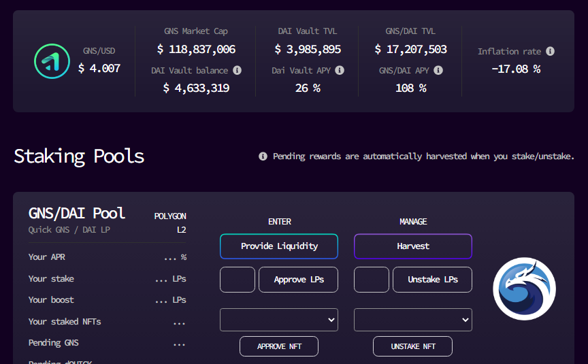Click the APPROVE NFT button

(279, 346)
